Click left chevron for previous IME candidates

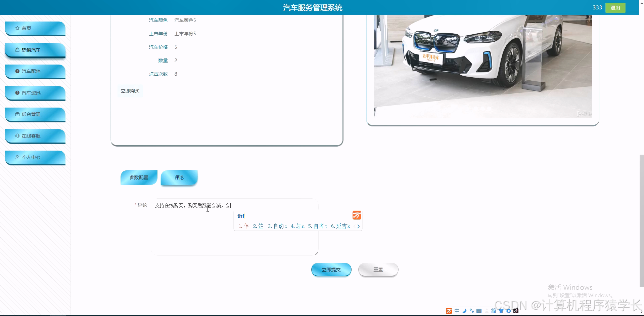tap(355, 226)
